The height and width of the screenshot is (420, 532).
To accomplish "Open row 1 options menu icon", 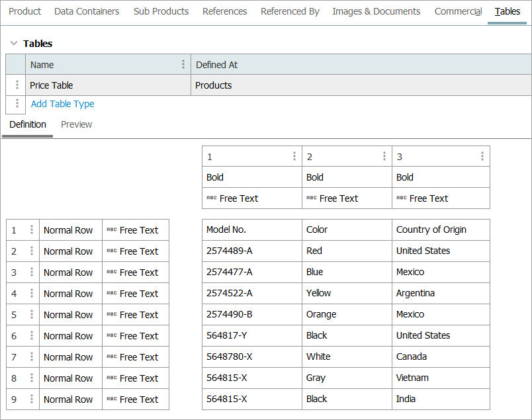I will click(31, 230).
